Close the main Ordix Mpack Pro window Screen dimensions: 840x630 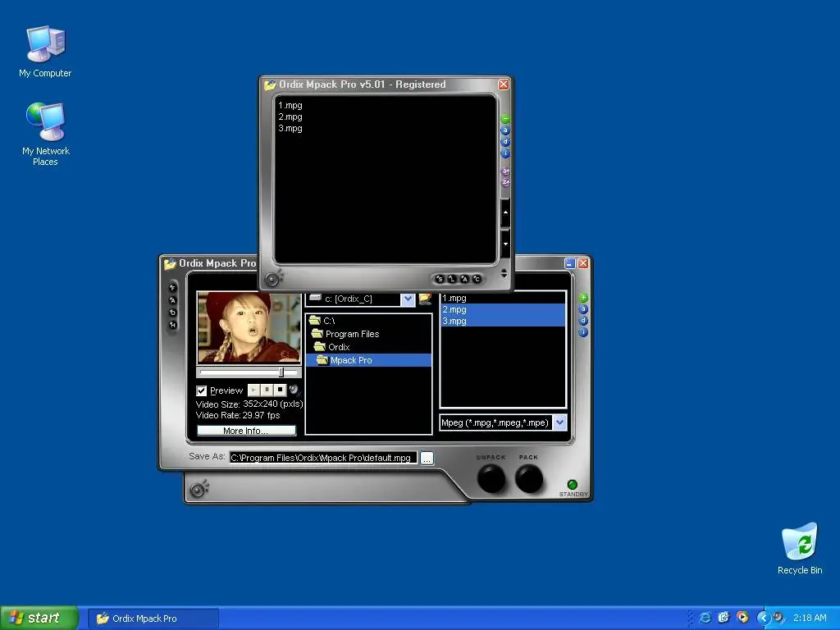coord(583,263)
